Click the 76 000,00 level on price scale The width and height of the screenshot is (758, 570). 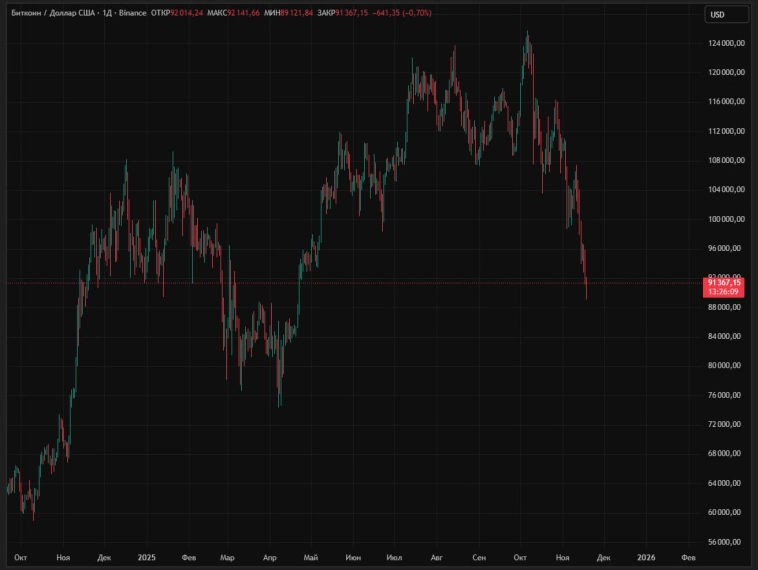(x=726, y=395)
